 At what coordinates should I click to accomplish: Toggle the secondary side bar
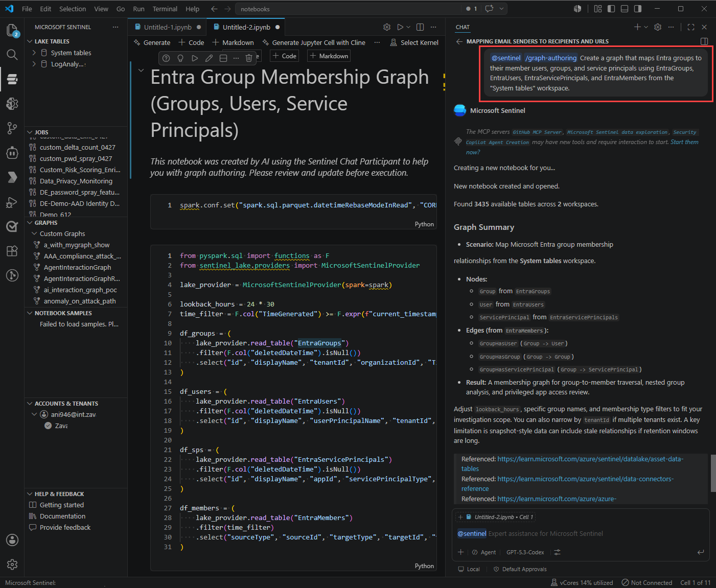click(x=638, y=9)
